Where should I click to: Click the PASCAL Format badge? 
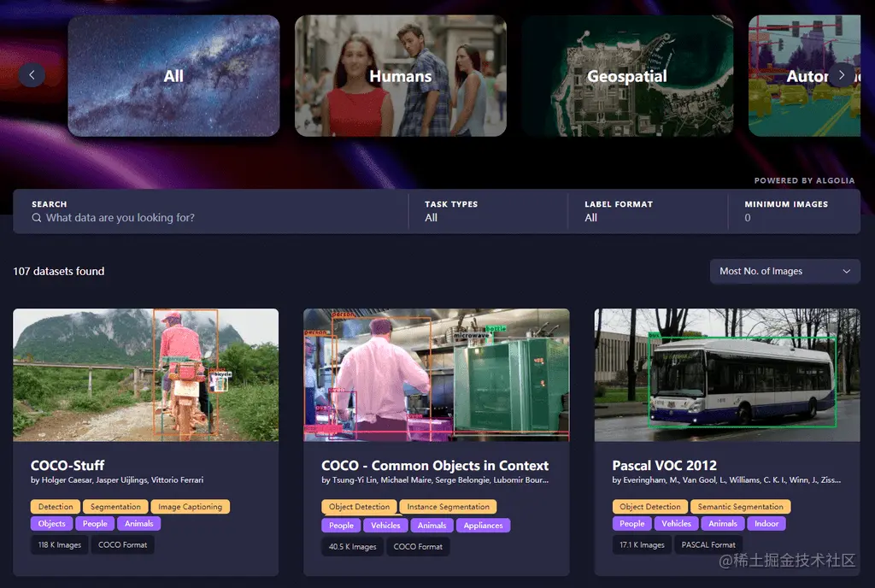[x=708, y=544]
